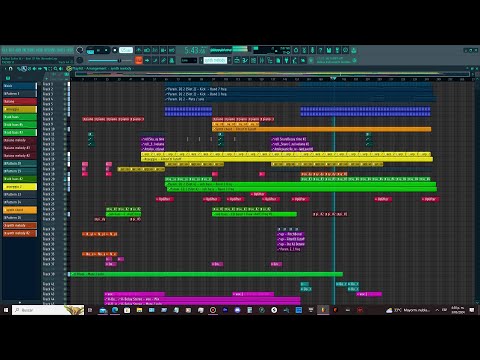Mute Track 5 via its green dot
This screenshot has width=480, height=360.
(x=65, y=104)
